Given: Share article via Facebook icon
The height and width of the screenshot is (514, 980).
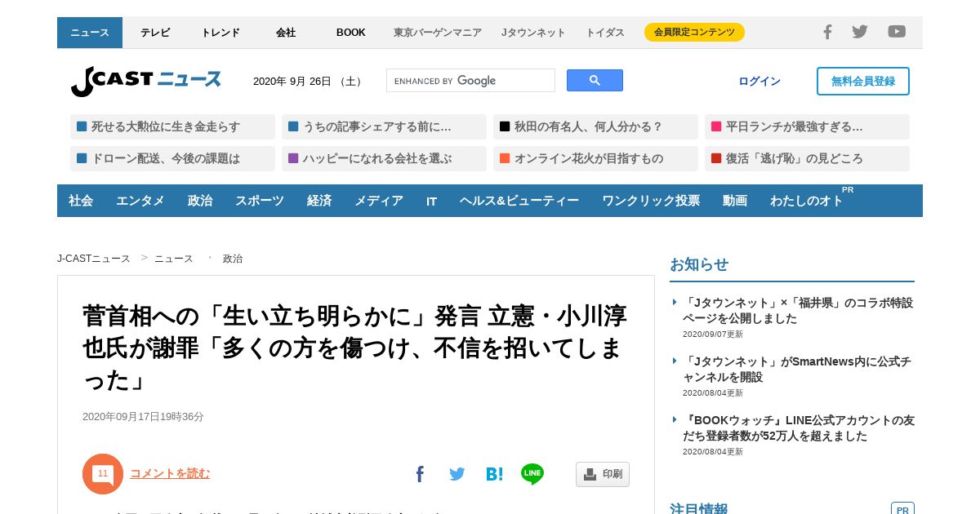Looking at the screenshot, I should (x=420, y=474).
